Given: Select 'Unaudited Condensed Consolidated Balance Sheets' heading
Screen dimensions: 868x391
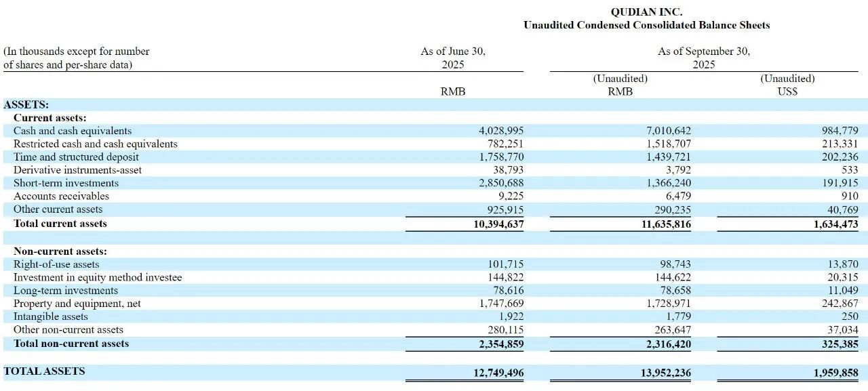Looking at the screenshot, I should pos(646,25).
